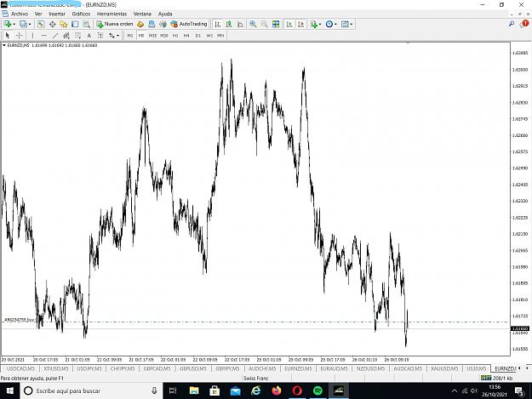
Task: Select the trendline drawing tool
Action: tap(55, 35)
